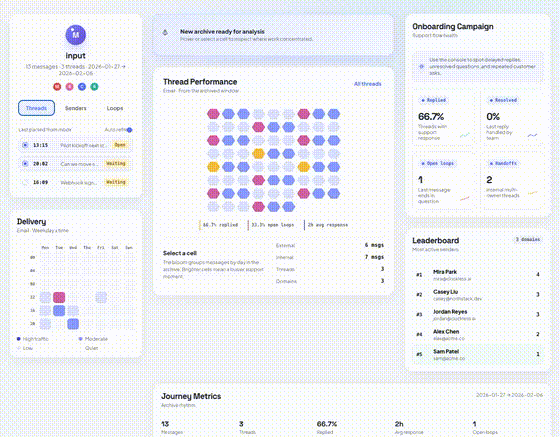Select the faint Friday 12 heatmap cell
This screenshot has height=437, width=560.
(x=101, y=297)
